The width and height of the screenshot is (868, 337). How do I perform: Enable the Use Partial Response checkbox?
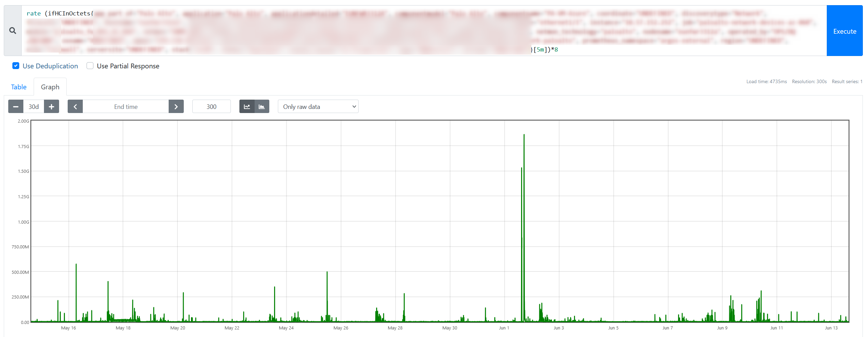(x=90, y=66)
